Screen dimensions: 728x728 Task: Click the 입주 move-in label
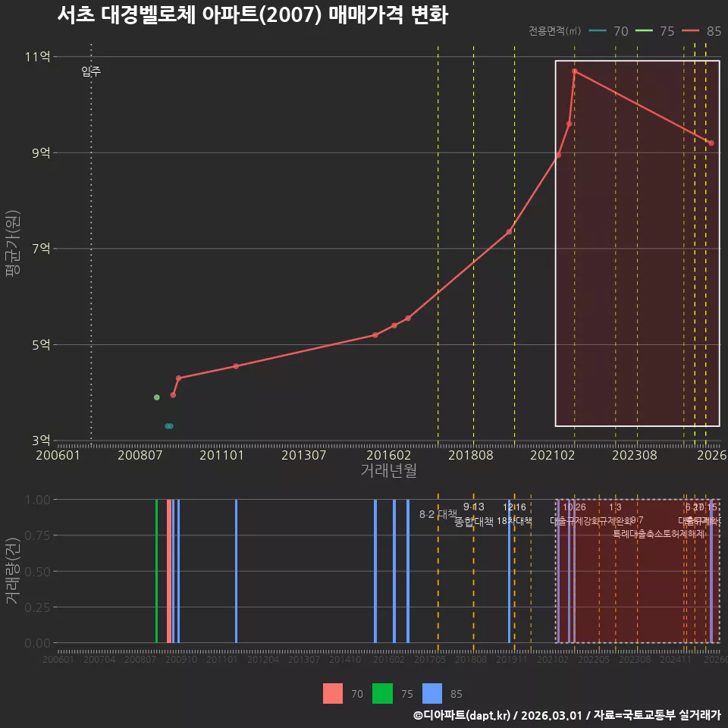pyautogui.click(x=91, y=71)
